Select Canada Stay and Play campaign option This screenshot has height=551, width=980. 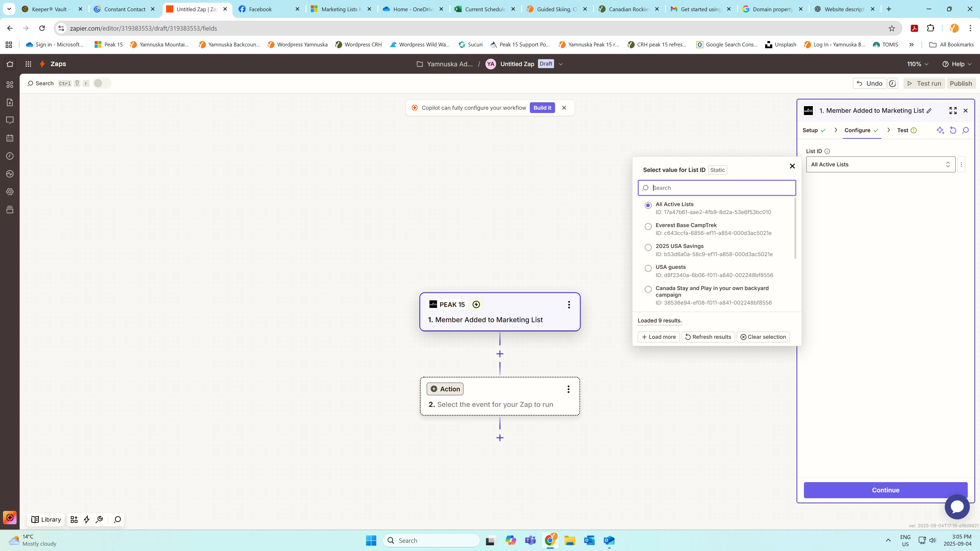point(648,289)
